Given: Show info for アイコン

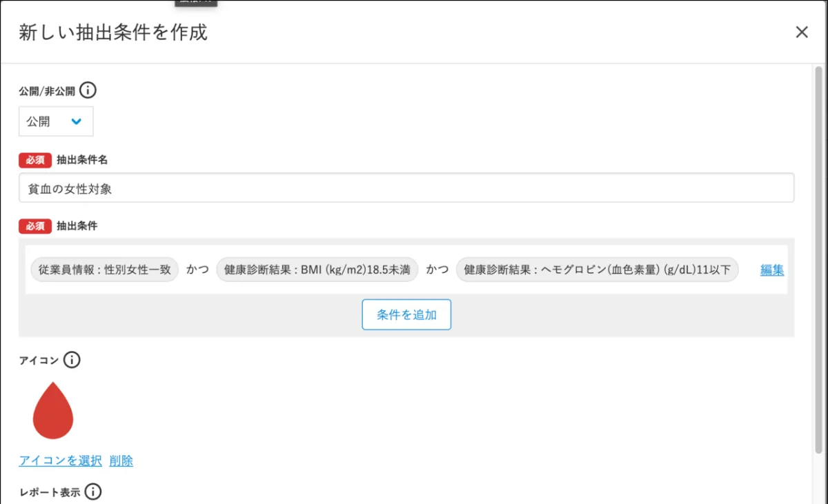Looking at the screenshot, I should 72,360.
